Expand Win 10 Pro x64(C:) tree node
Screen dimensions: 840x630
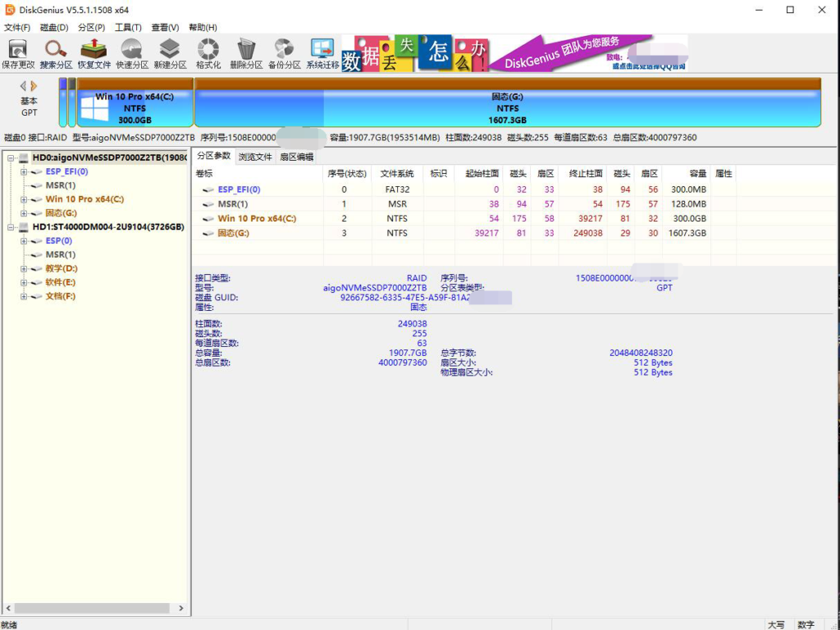24,199
